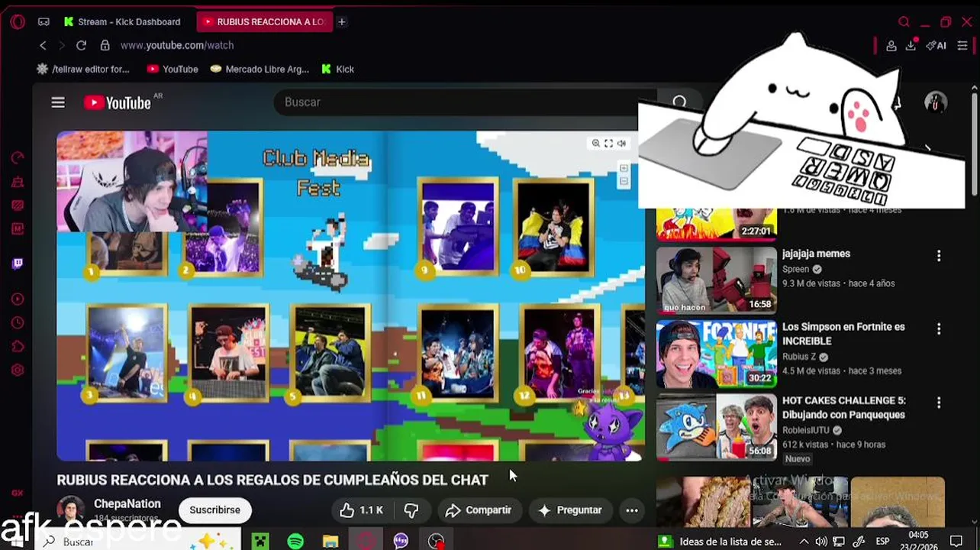The image size is (980, 550).
Task: Click the Suscribirse button
Action: (214, 510)
